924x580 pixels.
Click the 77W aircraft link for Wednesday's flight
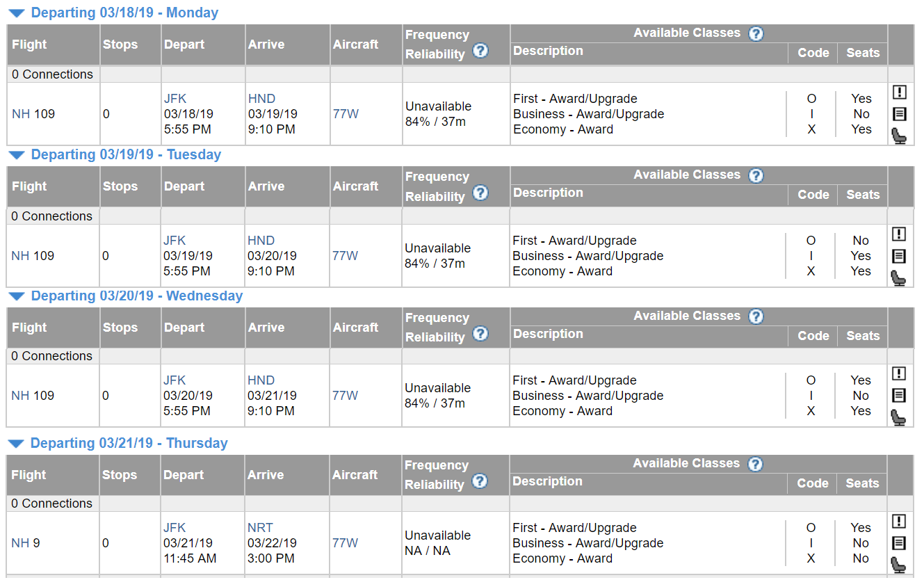click(345, 396)
